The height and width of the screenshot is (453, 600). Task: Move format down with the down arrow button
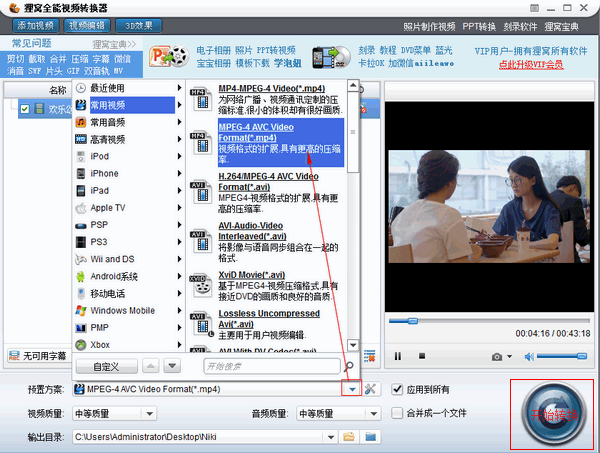click(x=172, y=367)
